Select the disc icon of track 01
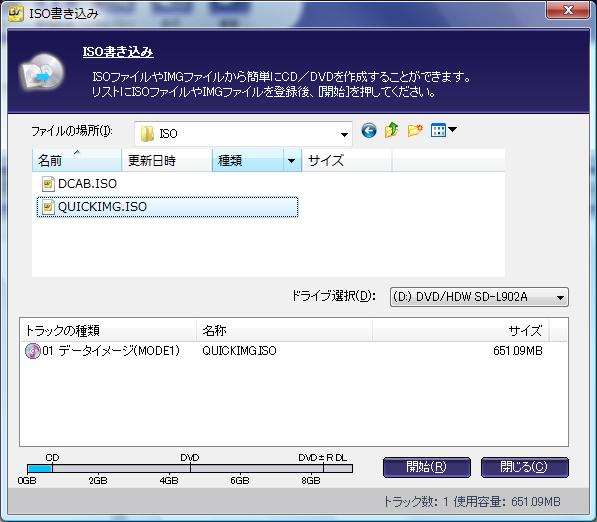The height and width of the screenshot is (522, 597). tap(33, 351)
